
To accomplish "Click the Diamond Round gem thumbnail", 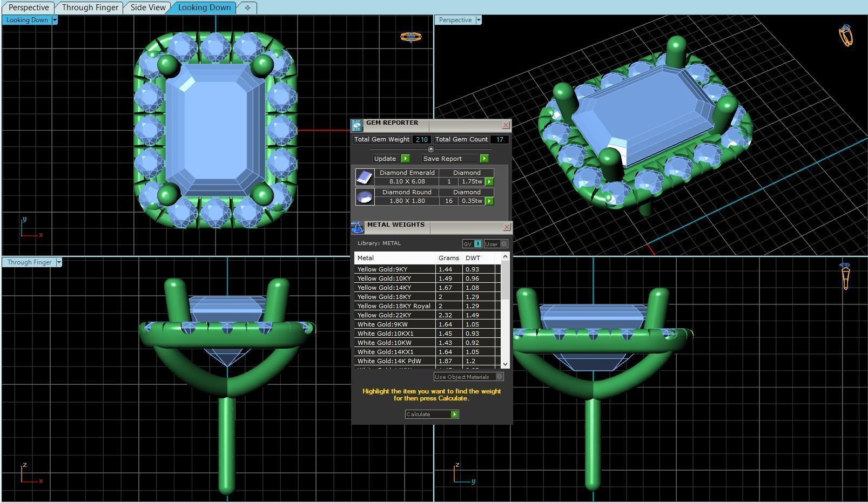I will (x=365, y=196).
